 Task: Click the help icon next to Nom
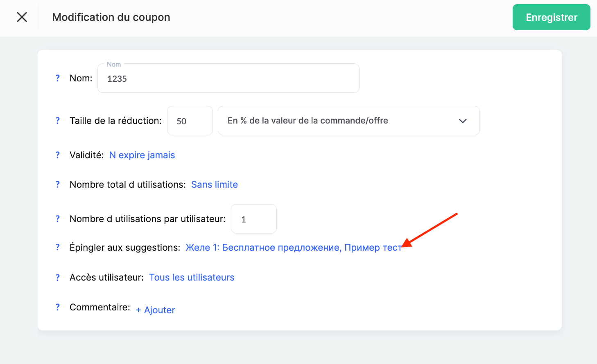point(58,78)
